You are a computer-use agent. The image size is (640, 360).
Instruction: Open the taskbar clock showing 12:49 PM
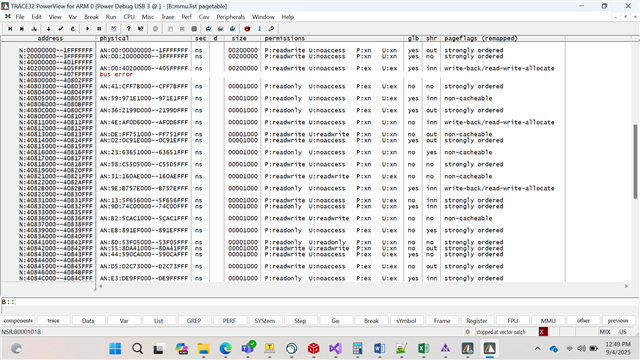pyautogui.click(x=618, y=348)
